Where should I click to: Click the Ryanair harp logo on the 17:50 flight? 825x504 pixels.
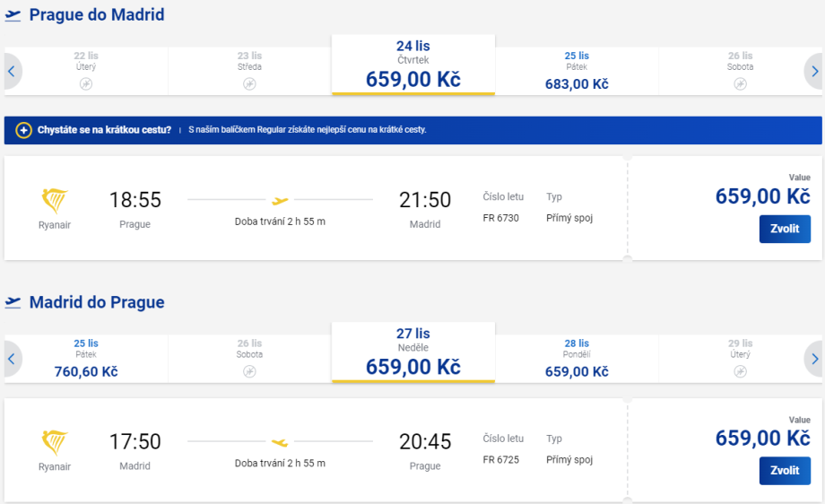(x=55, y=441)
